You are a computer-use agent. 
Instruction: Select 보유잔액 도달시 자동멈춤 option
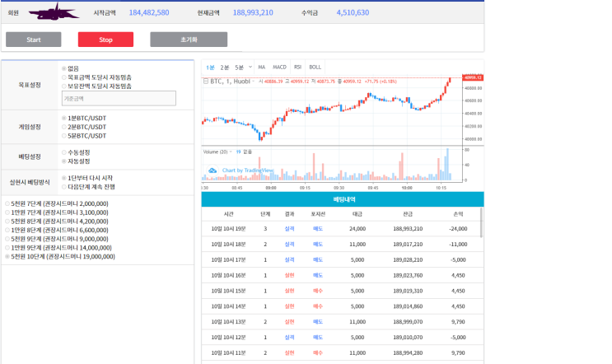pos(64,86)
